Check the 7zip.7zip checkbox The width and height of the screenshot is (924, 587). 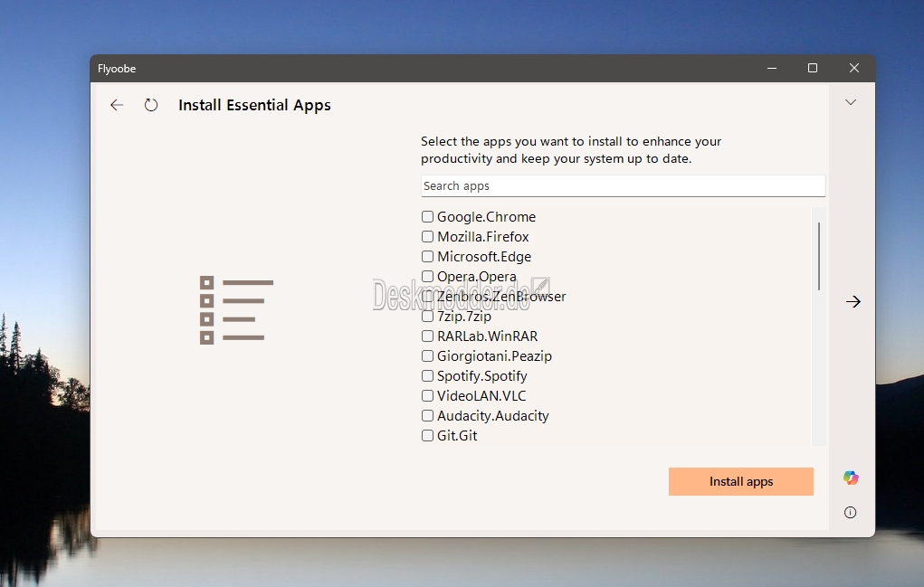coord(427,317)
